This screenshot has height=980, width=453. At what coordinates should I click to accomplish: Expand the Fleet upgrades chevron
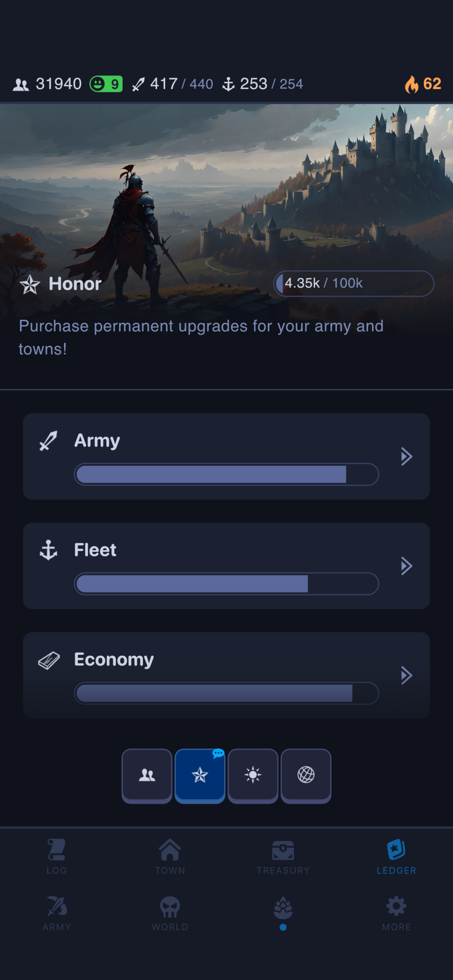(x=407, y=566)
